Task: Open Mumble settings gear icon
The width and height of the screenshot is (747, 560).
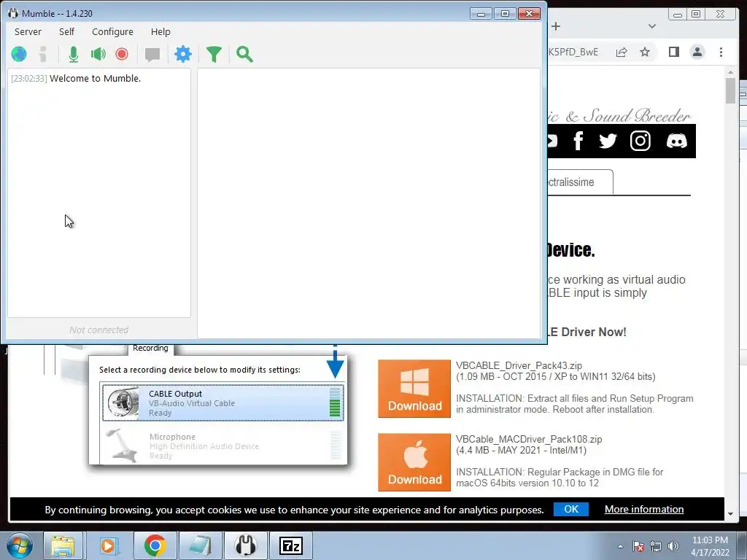Action: coord(183,54)
